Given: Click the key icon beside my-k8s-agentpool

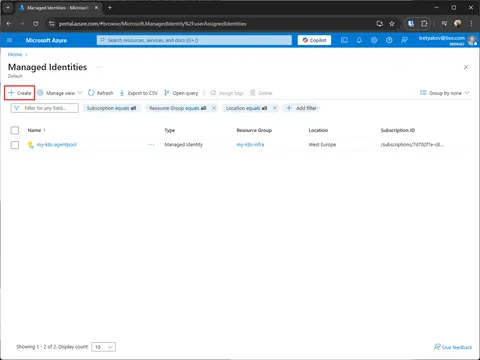Looking at the screenshot, I should coord(30,145).
